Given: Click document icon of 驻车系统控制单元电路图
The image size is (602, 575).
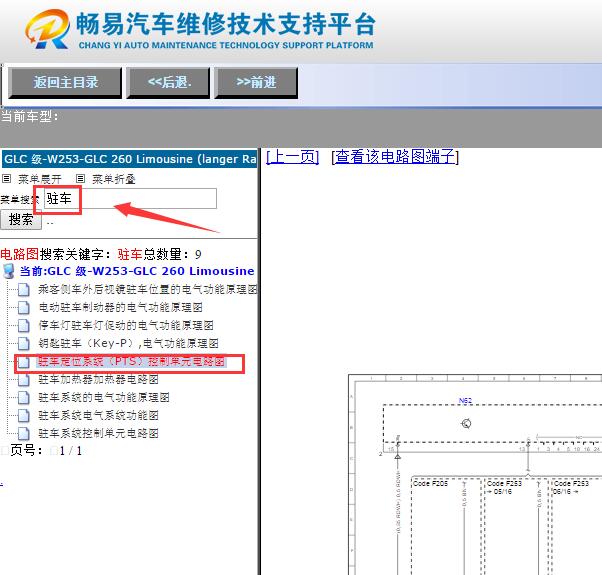Looking at the screenshot, I should tap(24, 434).
